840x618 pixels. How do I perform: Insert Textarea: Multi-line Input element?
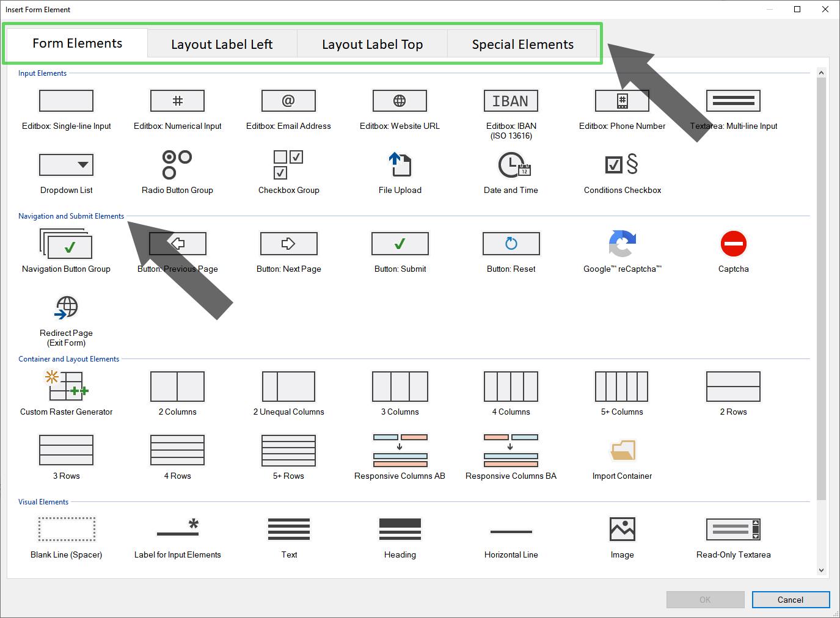tap(733, 110)
